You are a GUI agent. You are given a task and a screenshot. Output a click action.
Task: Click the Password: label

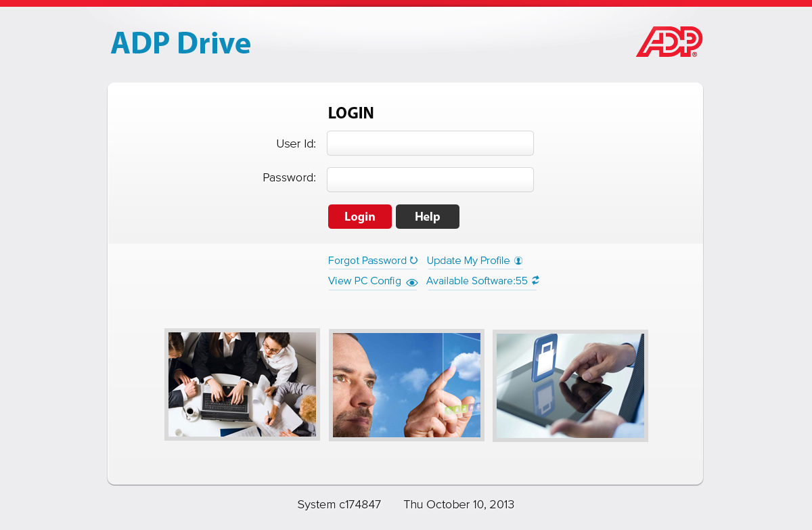(290, 177)
